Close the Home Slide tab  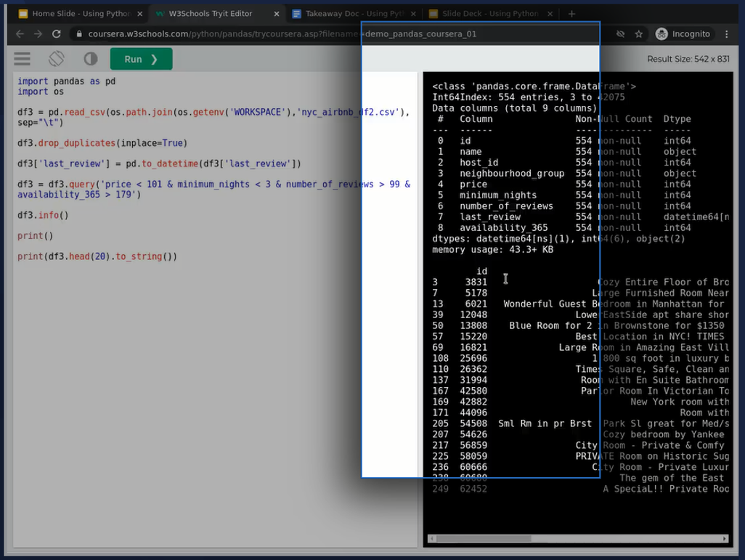[x=139, y=14]
